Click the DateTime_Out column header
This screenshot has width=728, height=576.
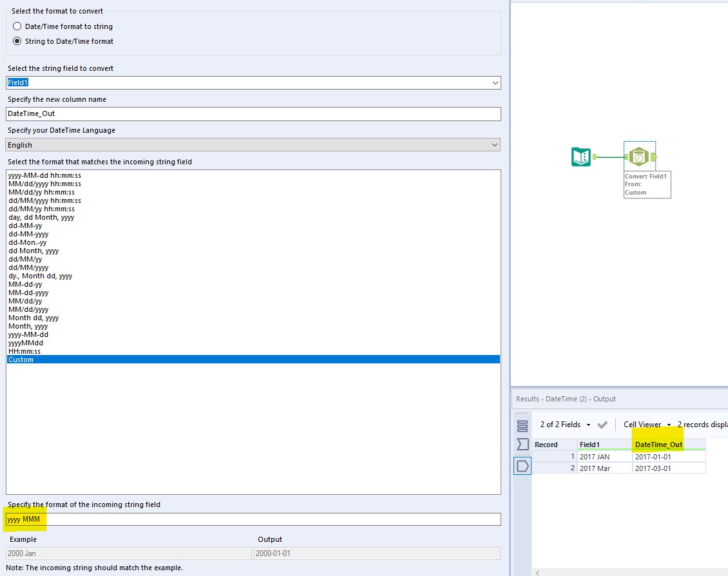pos(658,444)
